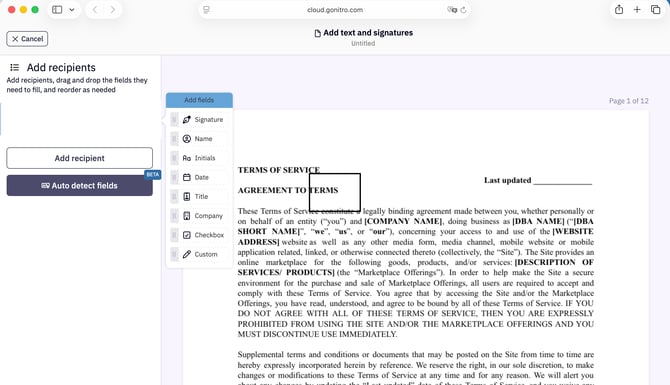
Task: Select the Custom field pencil icon
Action: pyautogui.click(x=187, y=254)
